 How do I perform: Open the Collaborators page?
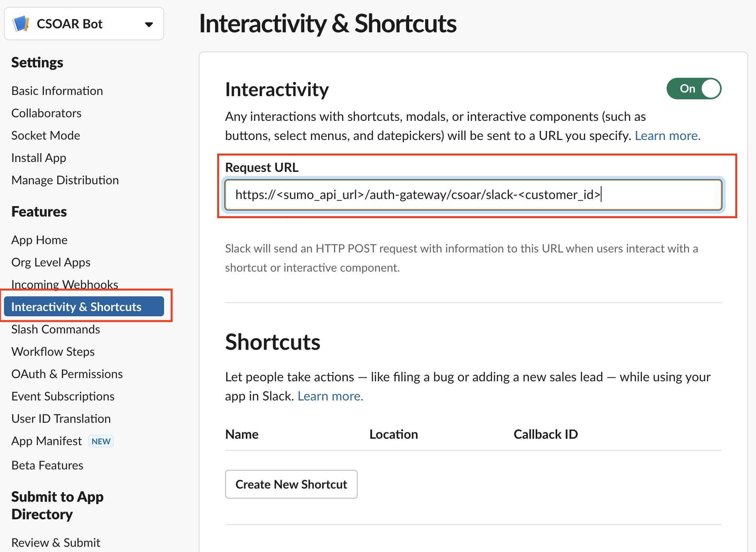[x=46, y=113]
